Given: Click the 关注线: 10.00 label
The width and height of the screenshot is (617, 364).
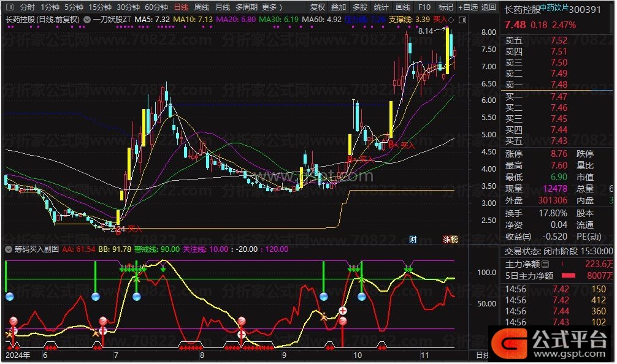Looking at the screenshot, I should [x=205, y=249].
